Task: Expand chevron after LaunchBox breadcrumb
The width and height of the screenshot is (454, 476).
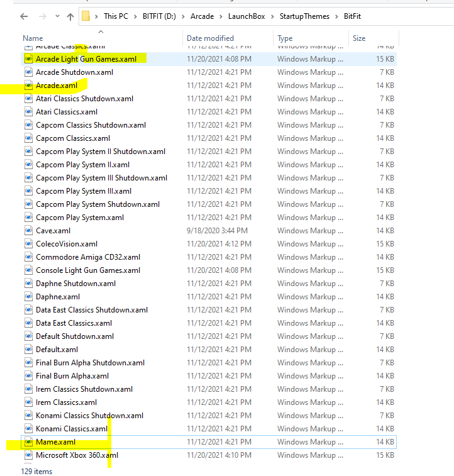Action: (272, 16)
